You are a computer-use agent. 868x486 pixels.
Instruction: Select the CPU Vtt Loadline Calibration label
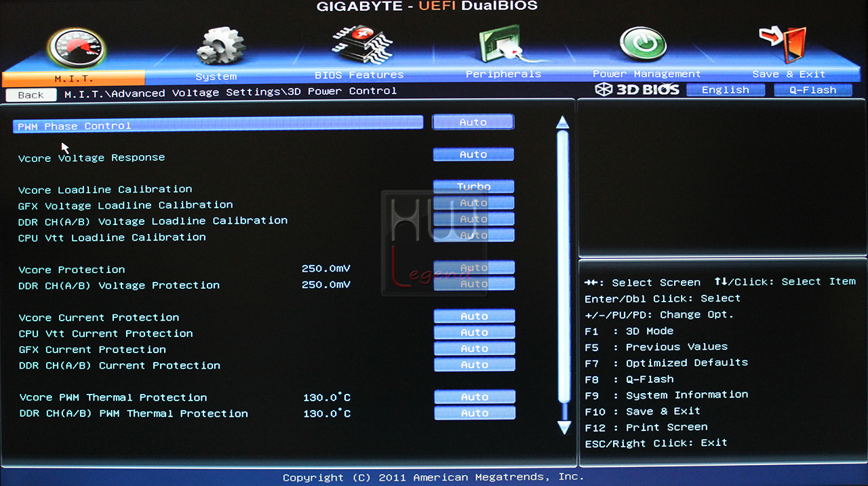112,237
